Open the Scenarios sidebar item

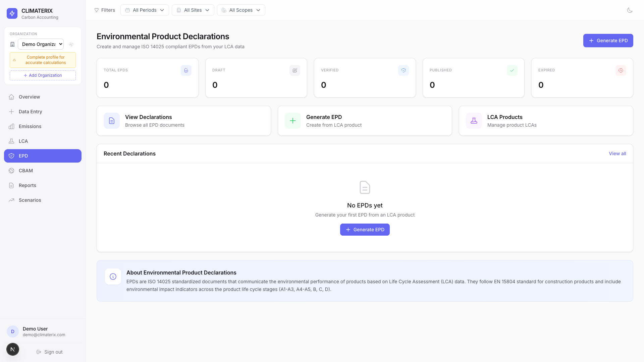tap(30, 200)
